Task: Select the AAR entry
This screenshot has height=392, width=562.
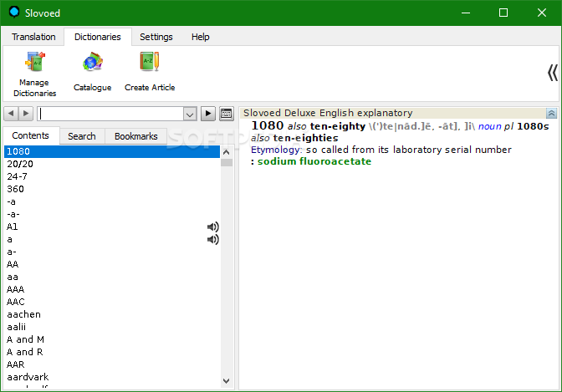Action: pyautogui.click(x=112, y=364)
